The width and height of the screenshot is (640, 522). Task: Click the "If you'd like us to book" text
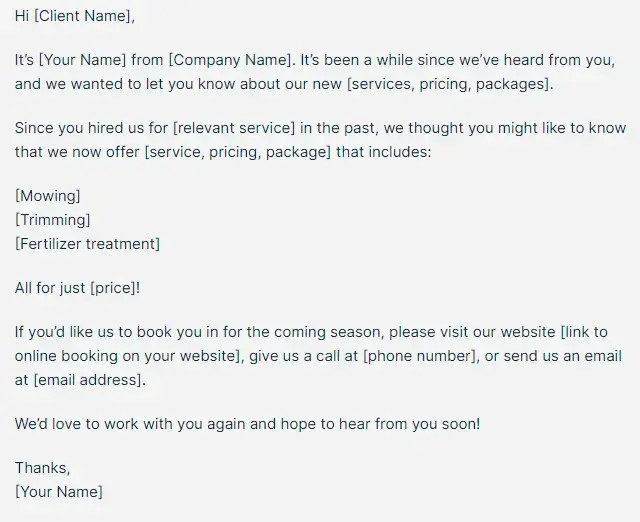(100, 332)
